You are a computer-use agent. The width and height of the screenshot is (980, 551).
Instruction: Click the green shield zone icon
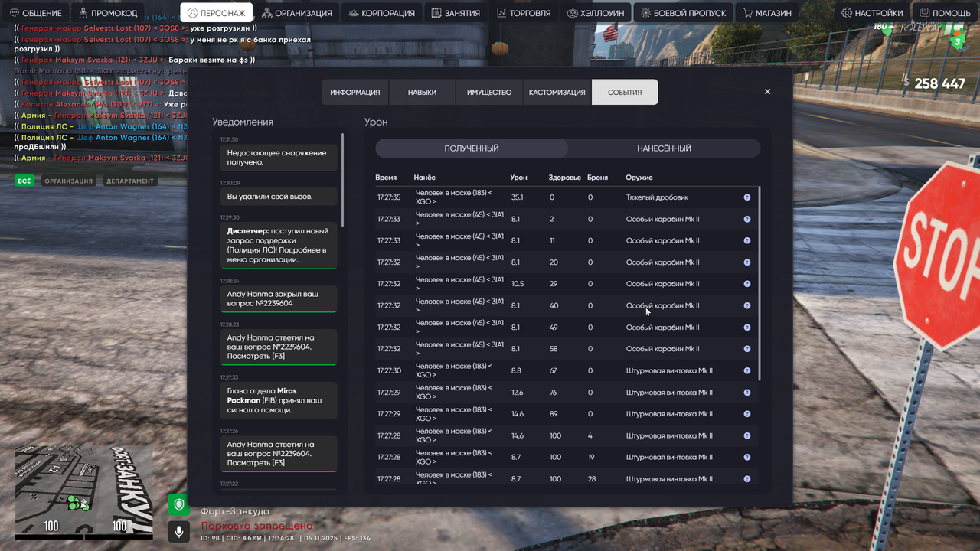[178, 505]
